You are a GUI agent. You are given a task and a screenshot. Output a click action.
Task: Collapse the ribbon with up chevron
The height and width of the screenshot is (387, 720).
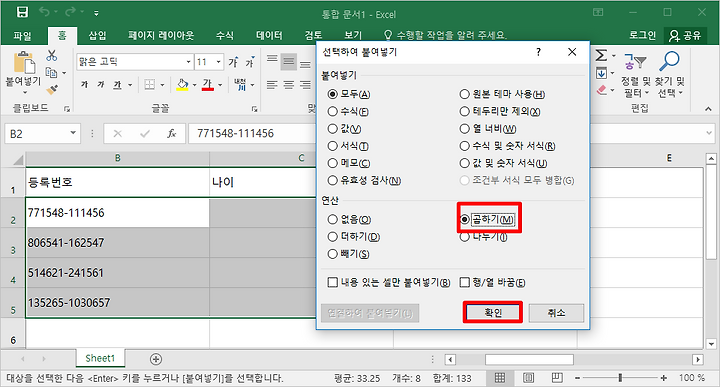[x=708, y=109]
